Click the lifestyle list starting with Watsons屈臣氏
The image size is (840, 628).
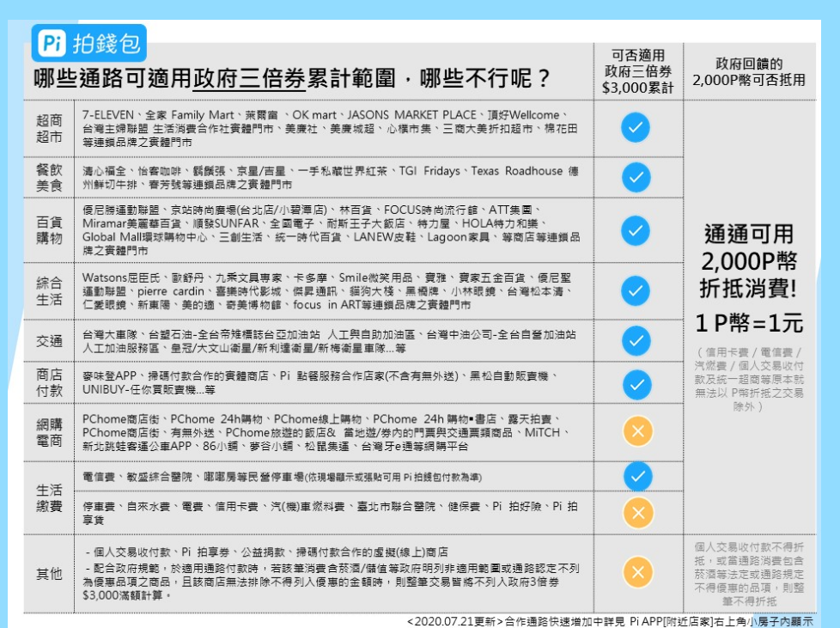328,291
